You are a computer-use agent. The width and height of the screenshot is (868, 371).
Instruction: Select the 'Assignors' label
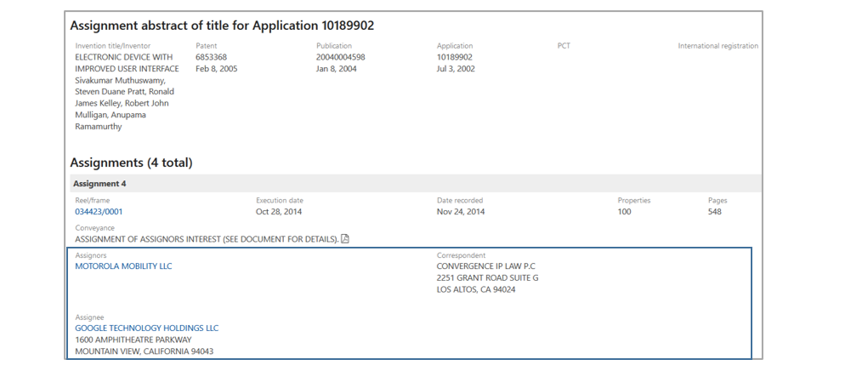tap(91, 255)
